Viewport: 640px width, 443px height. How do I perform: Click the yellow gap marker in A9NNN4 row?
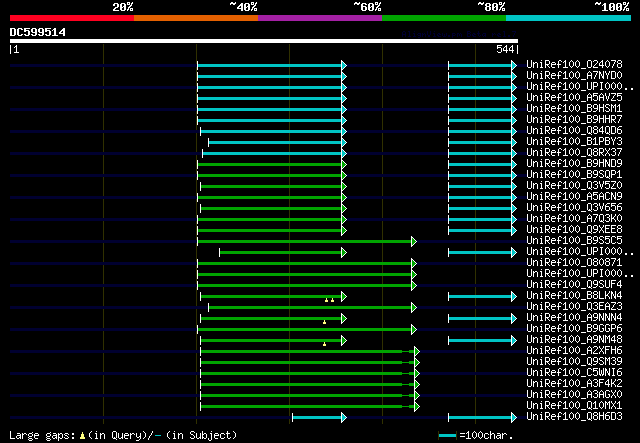point(324,322)
